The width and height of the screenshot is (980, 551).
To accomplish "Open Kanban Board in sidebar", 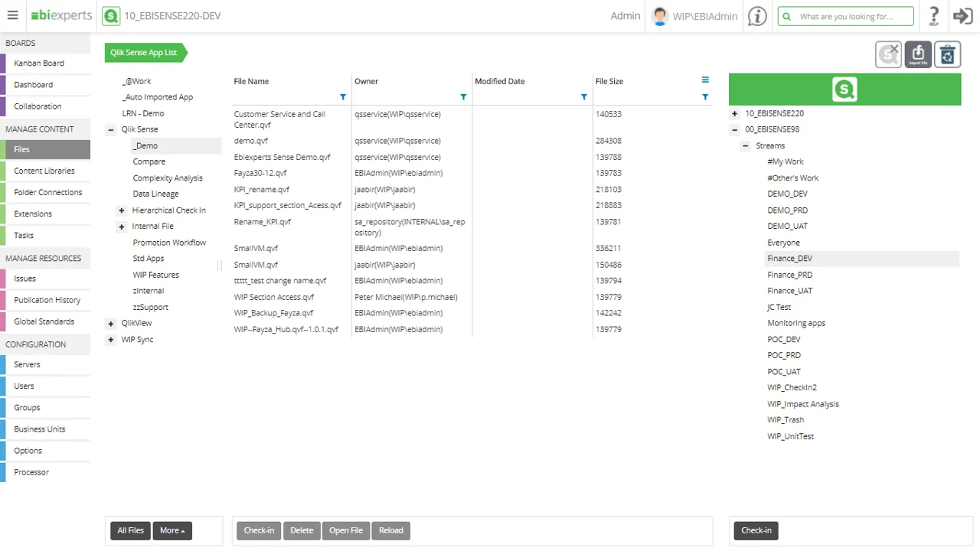I will click(45, 64).
